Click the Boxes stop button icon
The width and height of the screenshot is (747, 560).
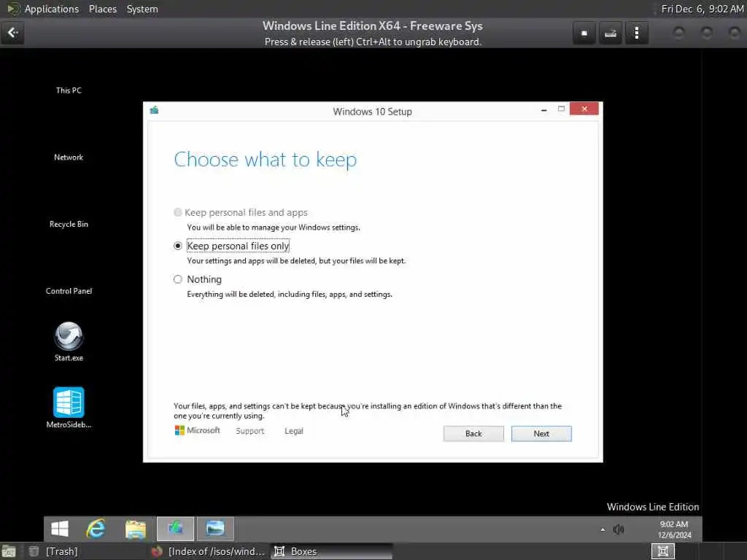coord(584,34)
